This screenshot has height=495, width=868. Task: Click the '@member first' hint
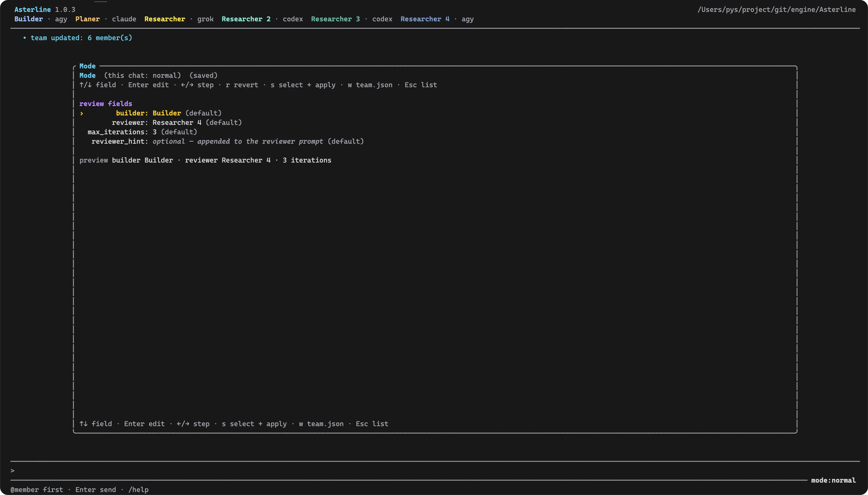pos(37,490)
